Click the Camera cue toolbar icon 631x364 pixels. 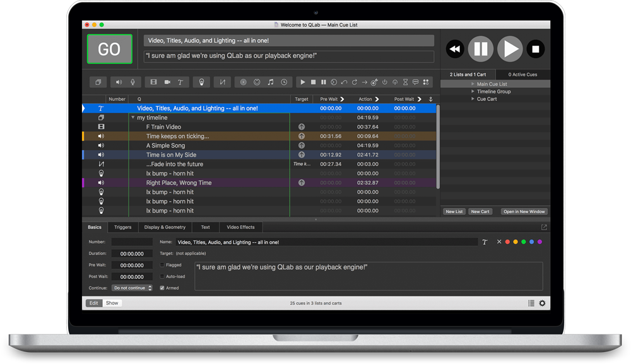[167, 82]
